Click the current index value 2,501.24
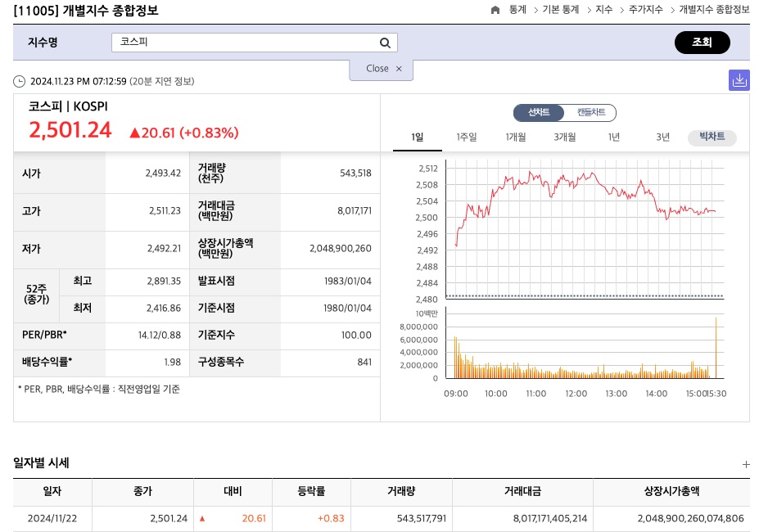Image resolution: width=759 pixels, height=532 pixels. tap(70, 130)
